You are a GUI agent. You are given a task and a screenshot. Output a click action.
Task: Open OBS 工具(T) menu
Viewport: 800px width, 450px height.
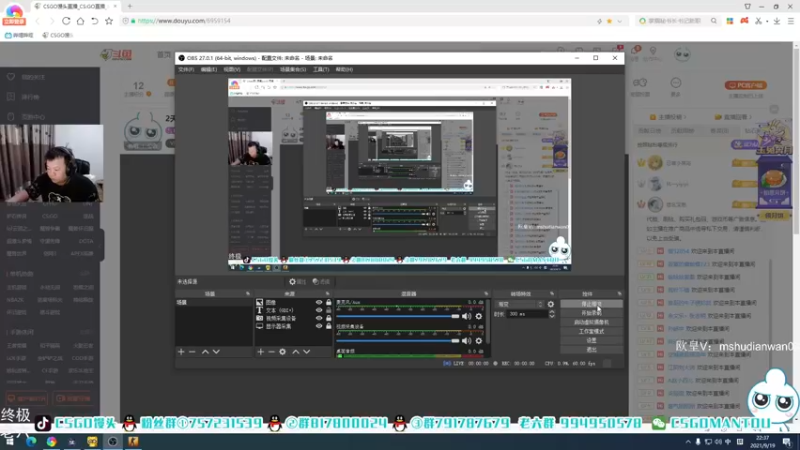pyautogui.click(x=321, y=69)
